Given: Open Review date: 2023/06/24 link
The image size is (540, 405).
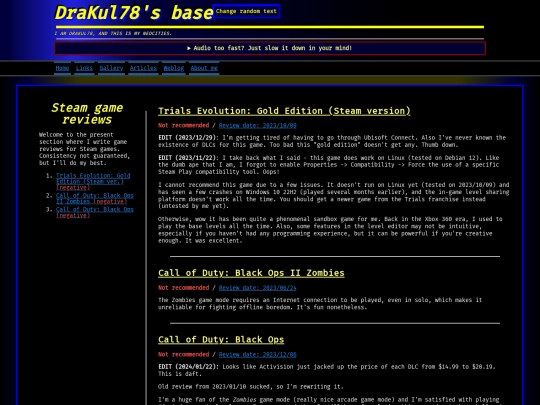Looking at the screenshot, I should click(x=258, y=288).
